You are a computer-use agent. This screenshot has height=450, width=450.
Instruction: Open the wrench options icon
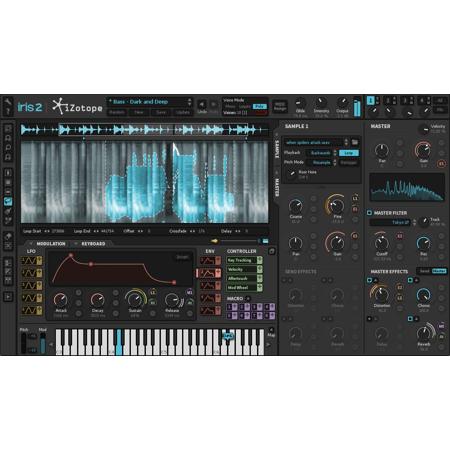pyautogui.click(x=8, y=101)
